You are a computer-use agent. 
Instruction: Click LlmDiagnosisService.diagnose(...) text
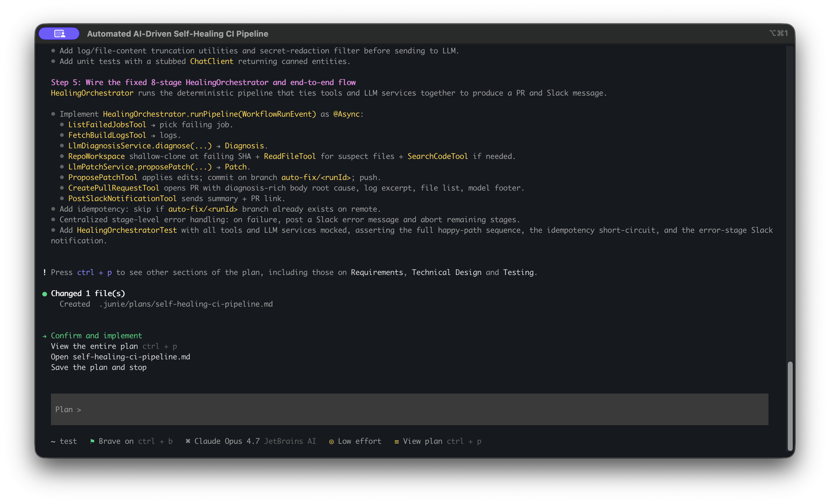tap(140, 146)
